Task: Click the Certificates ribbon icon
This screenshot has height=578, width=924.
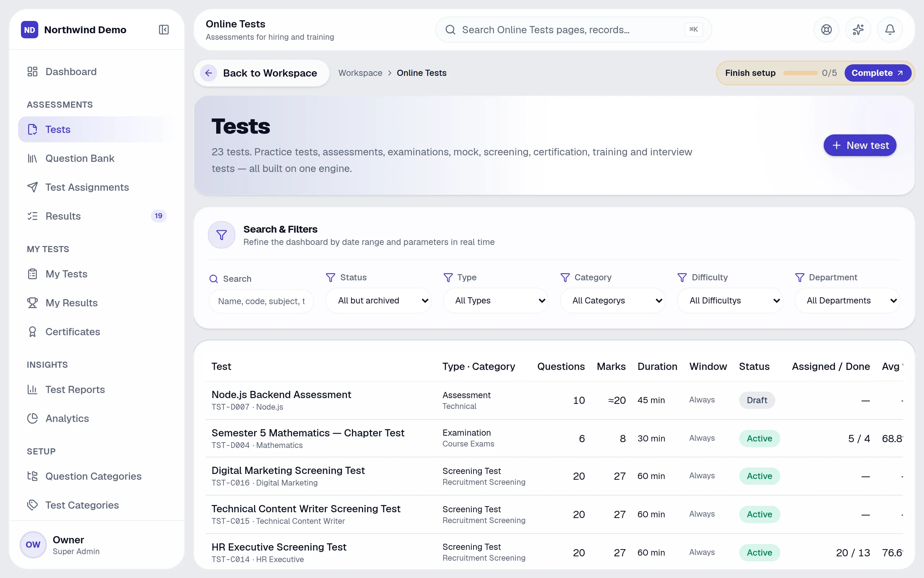Action: pyautogui.click(x=32, y=332)
